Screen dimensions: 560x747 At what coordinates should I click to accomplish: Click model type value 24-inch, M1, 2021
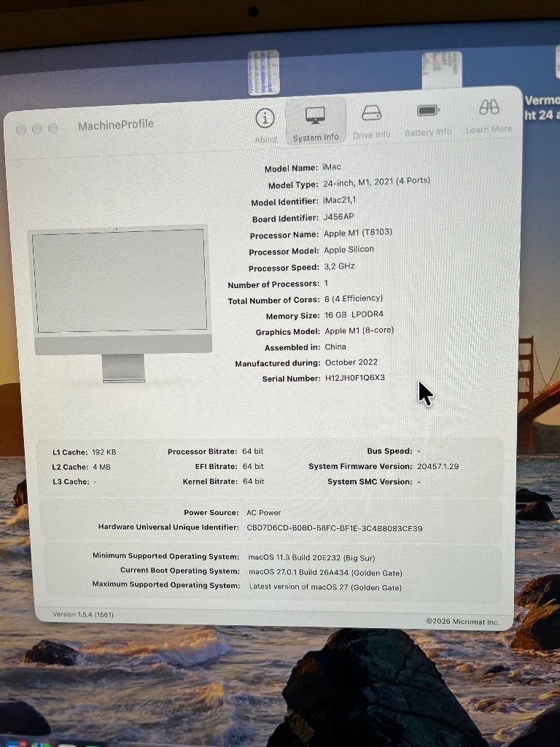coord(376,182)
